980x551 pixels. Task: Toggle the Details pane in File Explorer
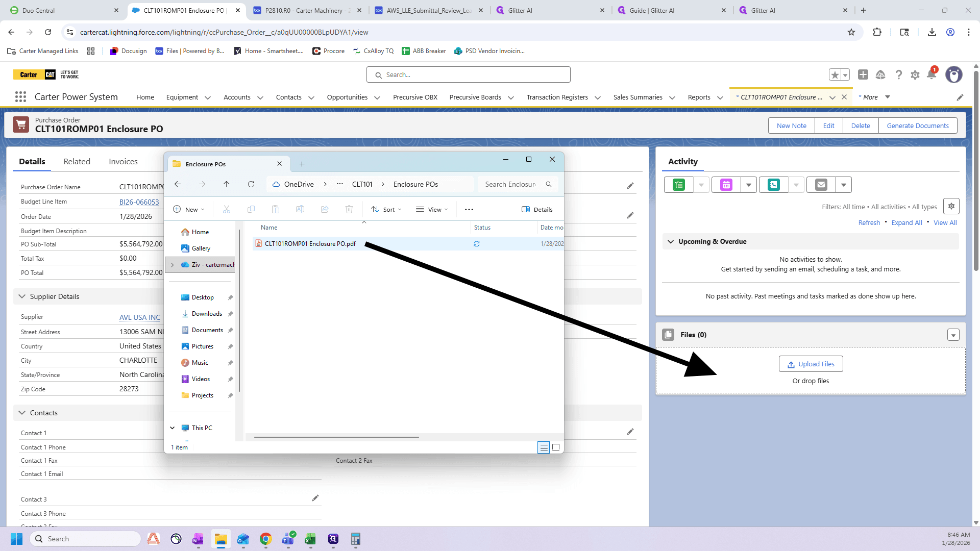point(537,209)
